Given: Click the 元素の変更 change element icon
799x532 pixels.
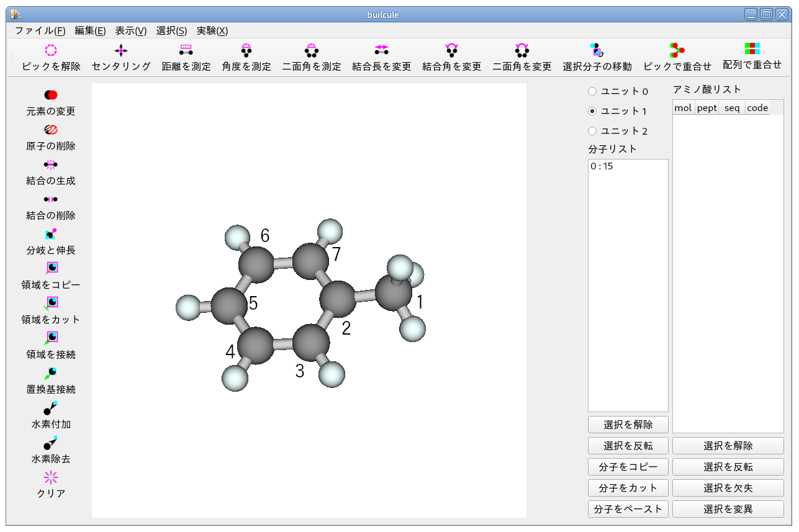Looking at the screenshot, I should 51,95.
